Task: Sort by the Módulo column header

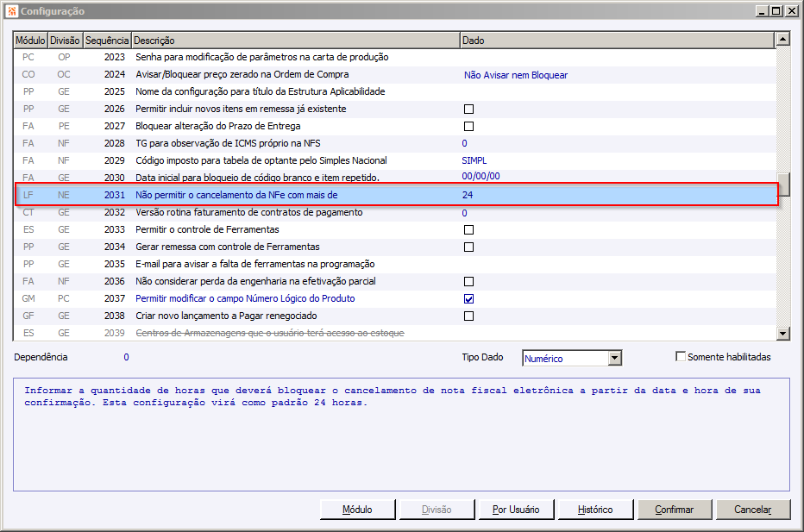Action: pos(30,40)
